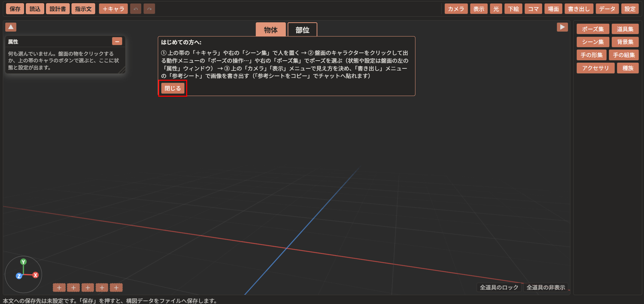Add a character with +キャラ

coord(113,9)
